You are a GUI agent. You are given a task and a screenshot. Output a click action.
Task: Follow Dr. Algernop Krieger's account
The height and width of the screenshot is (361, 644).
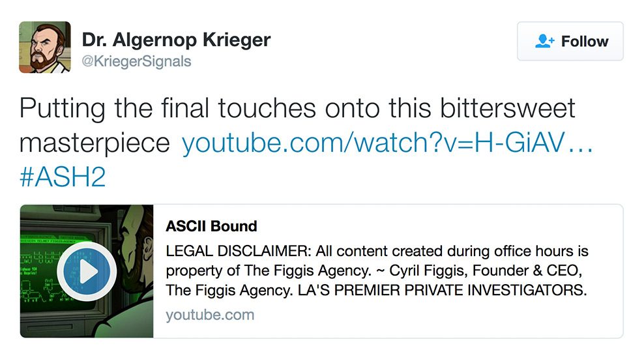pyautogui.click(x=570, y=41)
